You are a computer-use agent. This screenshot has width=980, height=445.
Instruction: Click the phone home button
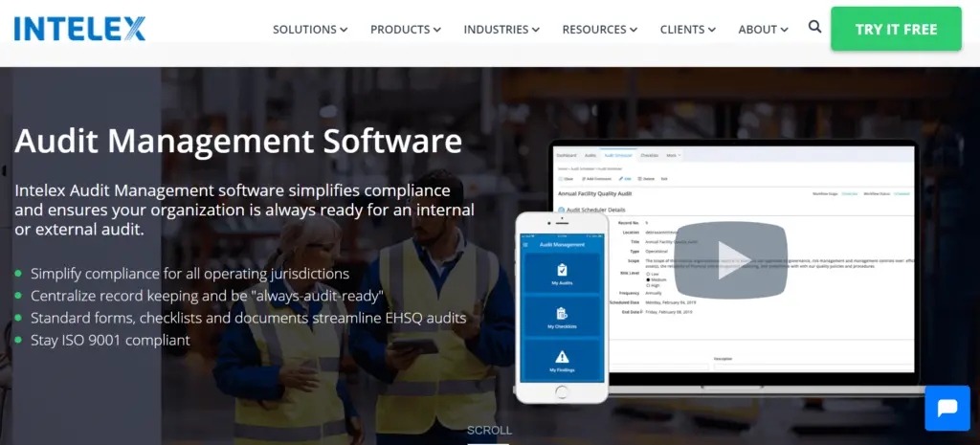(x=561, y=392)
